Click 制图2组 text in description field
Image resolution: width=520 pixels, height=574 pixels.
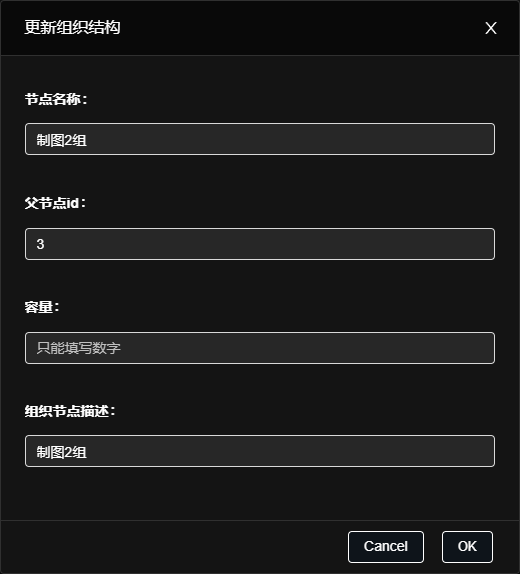(61, 452)
